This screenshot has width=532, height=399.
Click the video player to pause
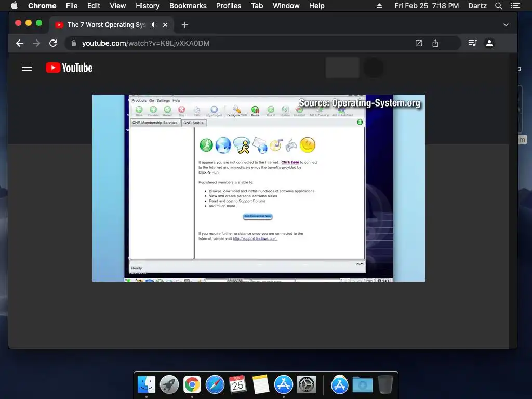[x=259, y=188]
